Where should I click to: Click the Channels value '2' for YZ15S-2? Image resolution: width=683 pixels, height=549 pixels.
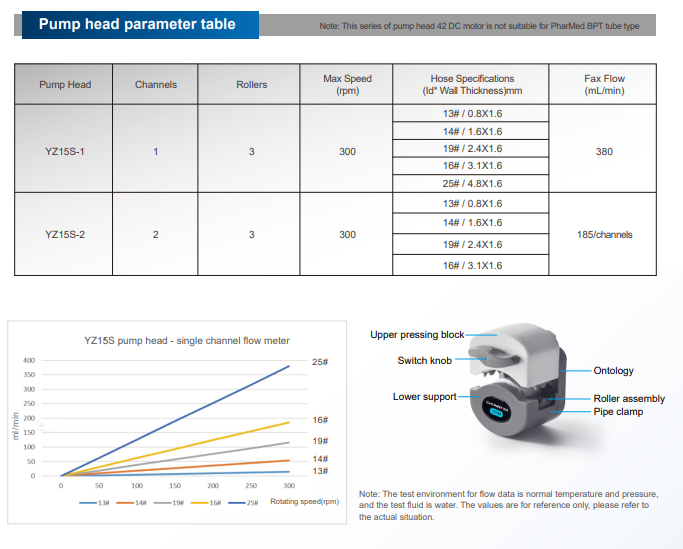click(156, 234)
